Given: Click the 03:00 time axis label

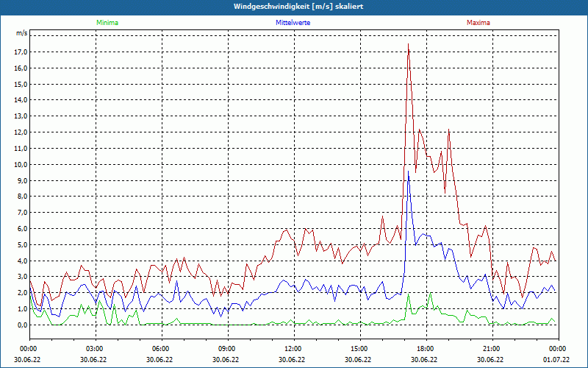Looking at the screenshot, I should point(96,349).
